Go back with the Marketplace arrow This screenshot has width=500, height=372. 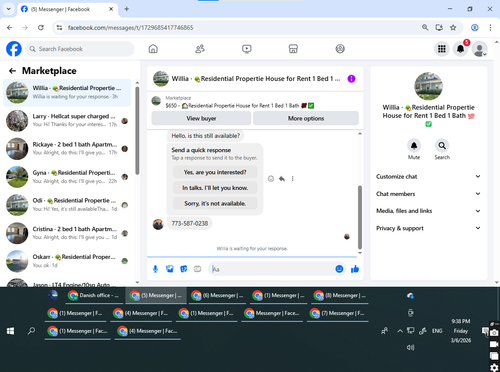(x=12, y=71)
